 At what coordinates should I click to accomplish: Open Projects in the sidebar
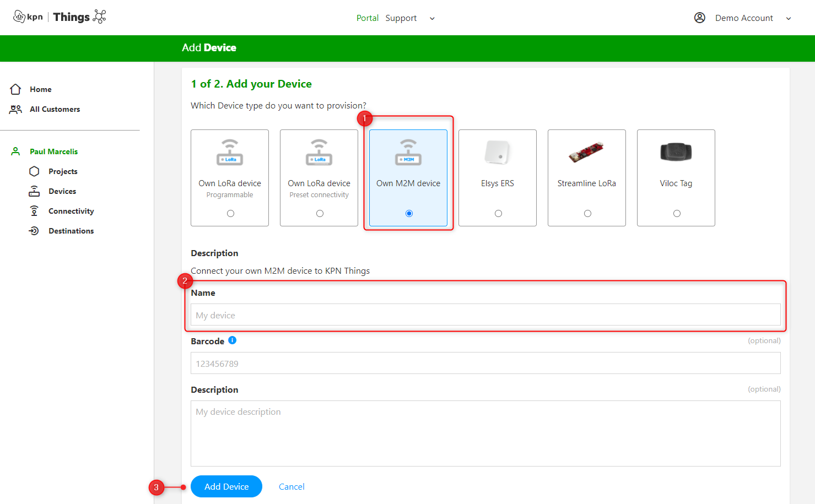point(63,171)
